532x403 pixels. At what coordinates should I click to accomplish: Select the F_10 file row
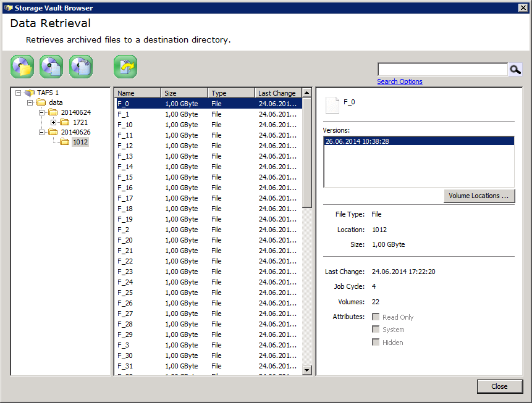[x=208, y=125]
